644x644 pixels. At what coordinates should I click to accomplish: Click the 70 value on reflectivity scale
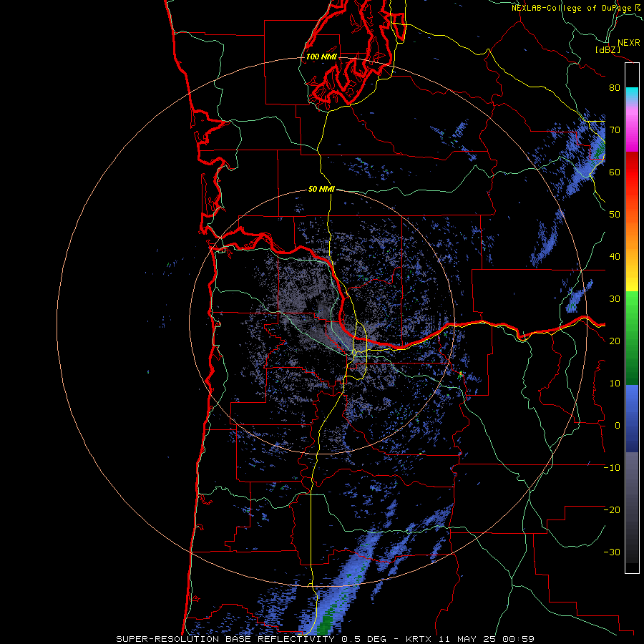coord(615,130)
